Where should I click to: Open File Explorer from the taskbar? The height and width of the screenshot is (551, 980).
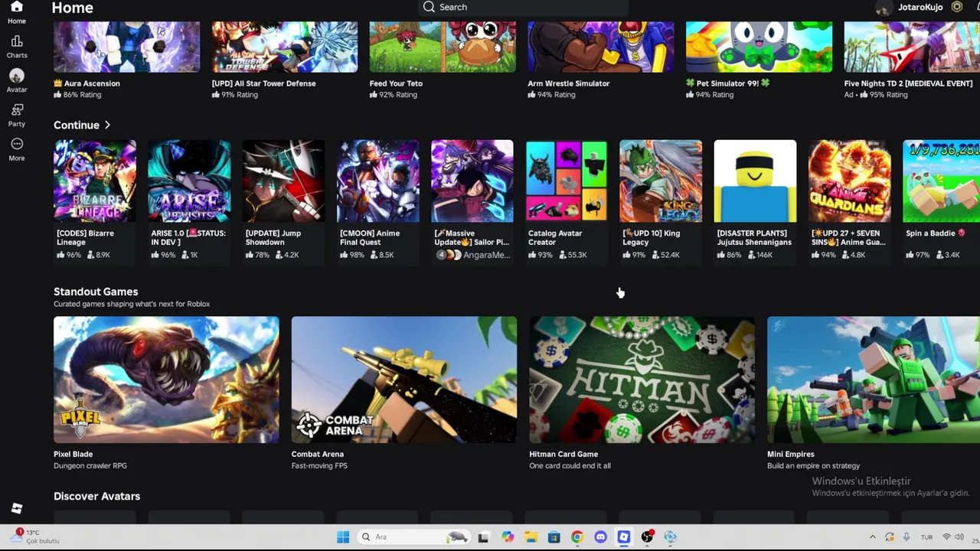pyautogui.click(x=531, y=537)
